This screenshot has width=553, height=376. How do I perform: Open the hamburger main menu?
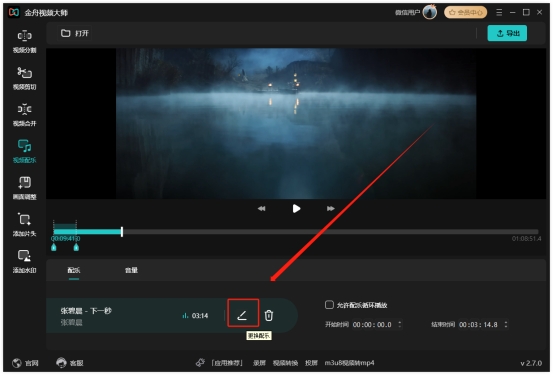499,12
